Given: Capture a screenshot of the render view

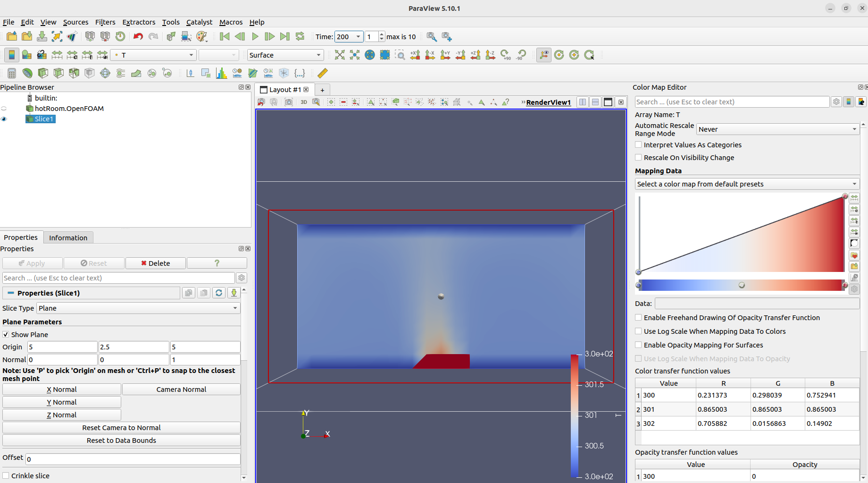Looking at the screenshot, I should click(x=288, y=102).
